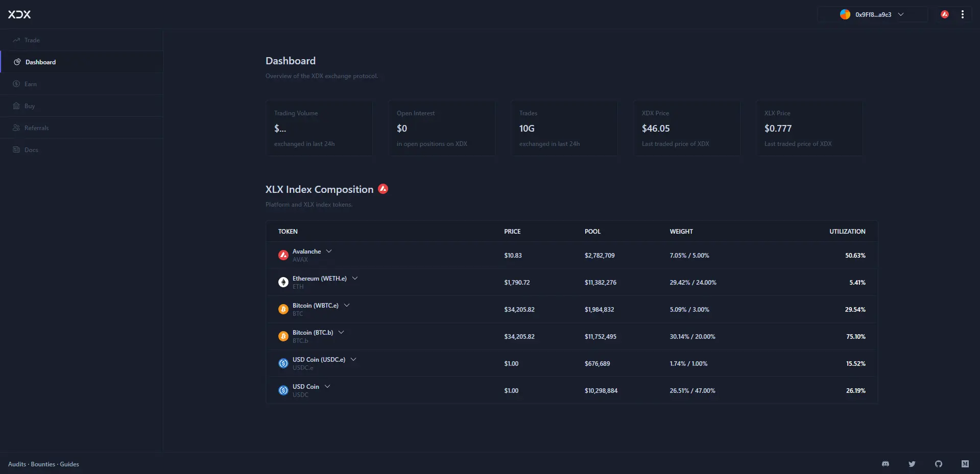Click the XDX logo
The width and height of the screenshot is (980, 474).
19,14
